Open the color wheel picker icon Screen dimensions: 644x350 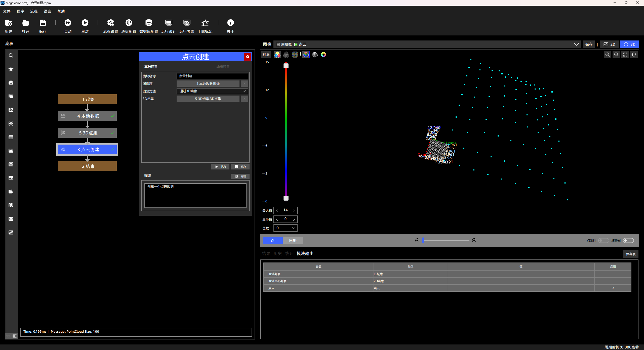pos(324,55)
